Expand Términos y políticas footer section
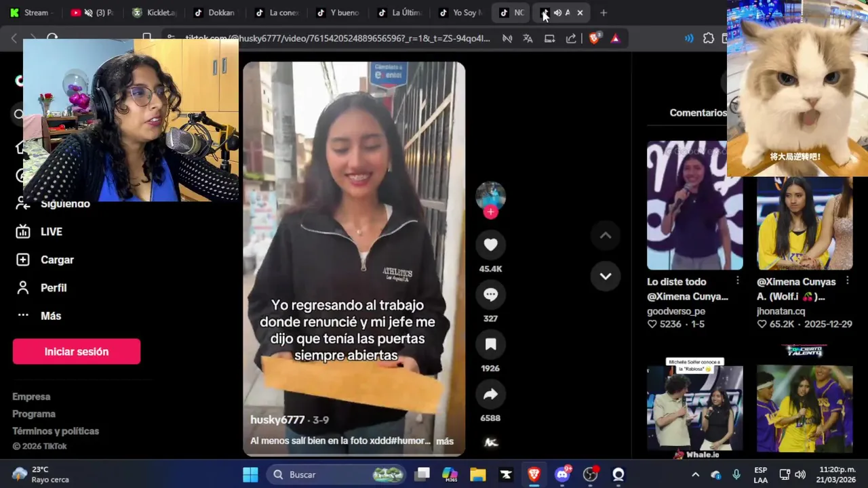The width and height of the screenshot is (868, 488). pos(56,431)
